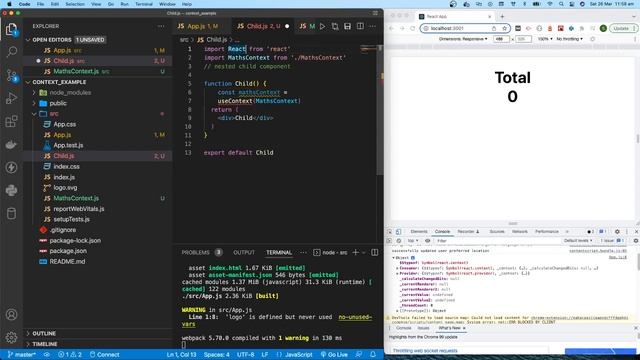The height and width of the screenshot is (360, 640).
Task: Open the Python view in activity bar
Action: click(11, 190)
